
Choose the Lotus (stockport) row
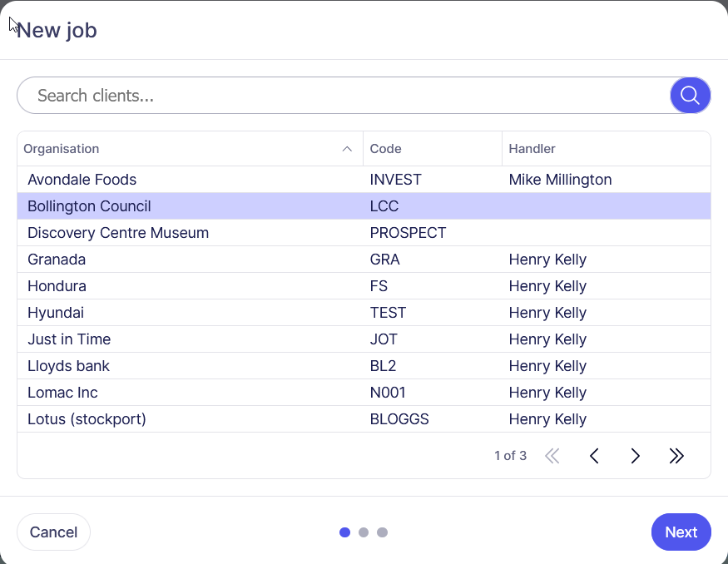tap(87, 419)
